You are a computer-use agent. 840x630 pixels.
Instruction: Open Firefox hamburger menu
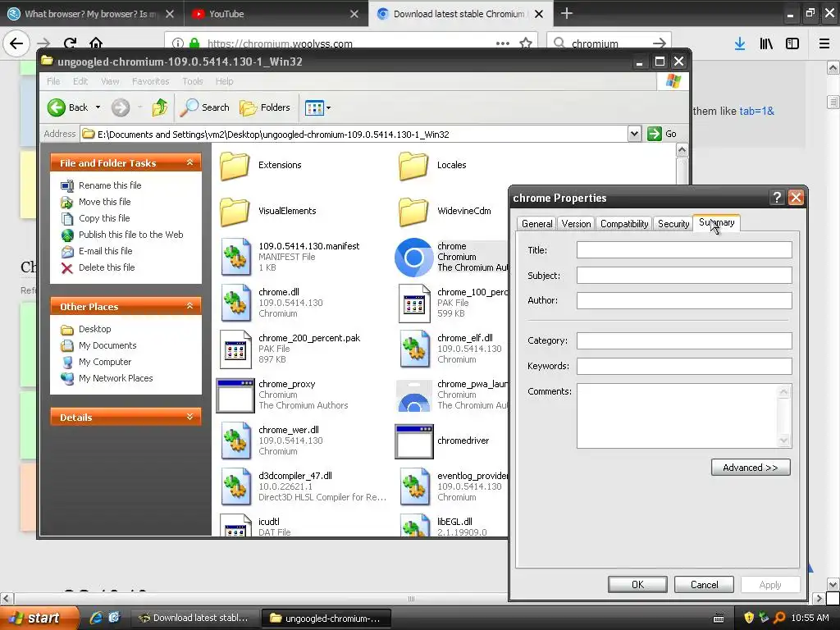824,43
